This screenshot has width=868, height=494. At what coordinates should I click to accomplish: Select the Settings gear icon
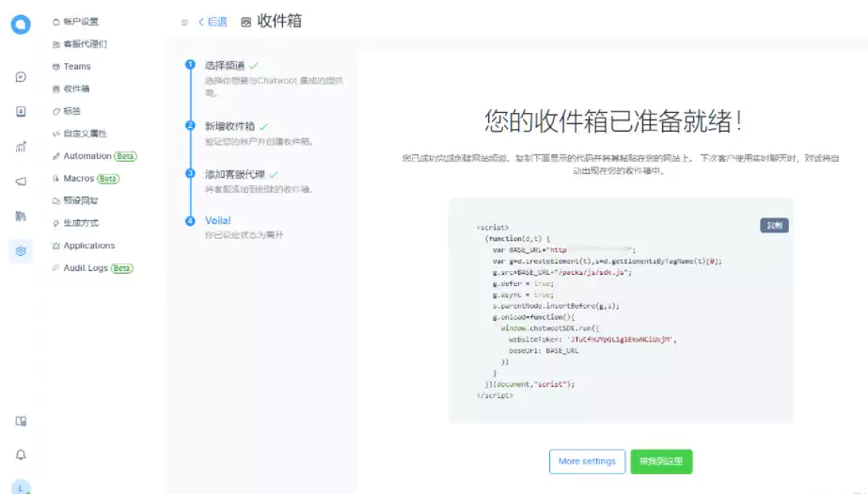tap(21, 250)
